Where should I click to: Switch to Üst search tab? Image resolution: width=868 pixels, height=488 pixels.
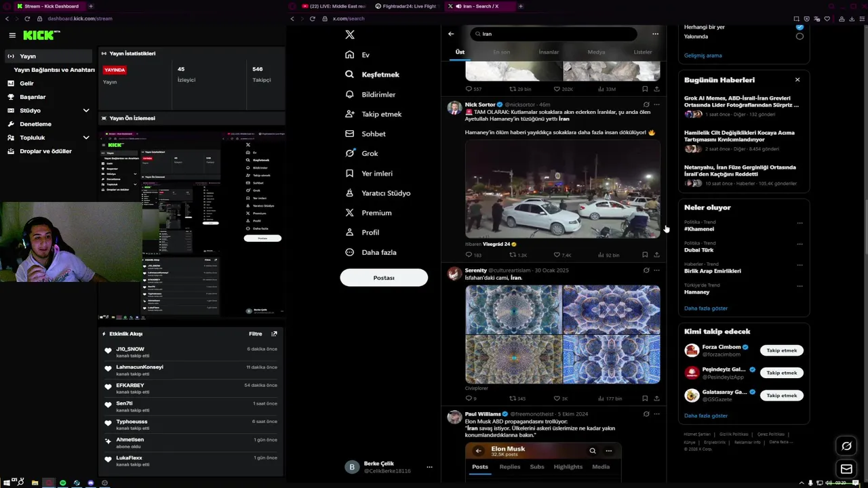point(460,52)
